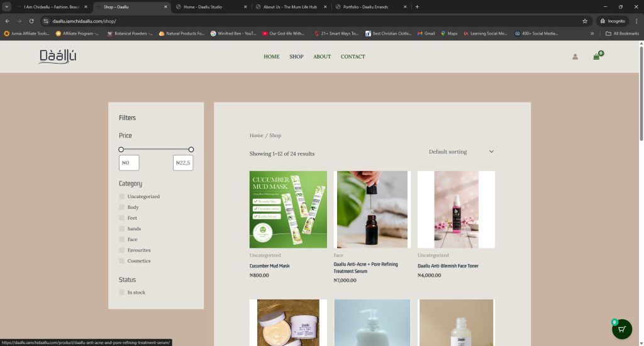Open the Maps bookmark
The width and height of the screenshot is (644, 346).
pos(449,34)
